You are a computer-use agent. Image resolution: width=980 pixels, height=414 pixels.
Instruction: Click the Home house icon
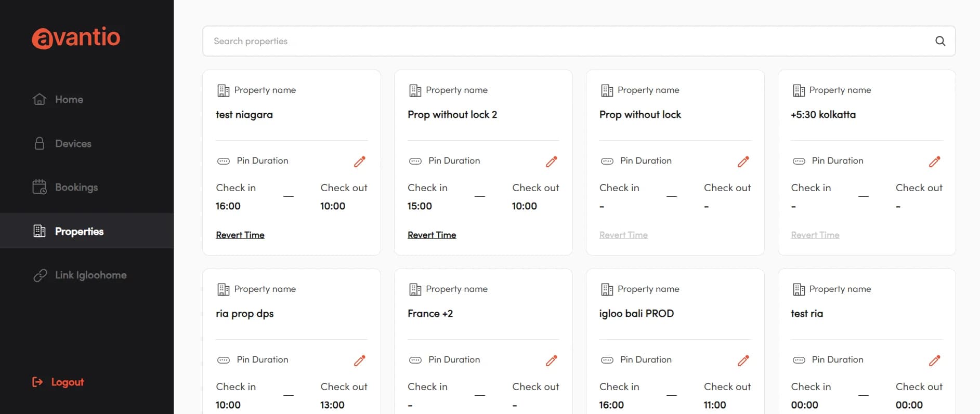[40, 99]
